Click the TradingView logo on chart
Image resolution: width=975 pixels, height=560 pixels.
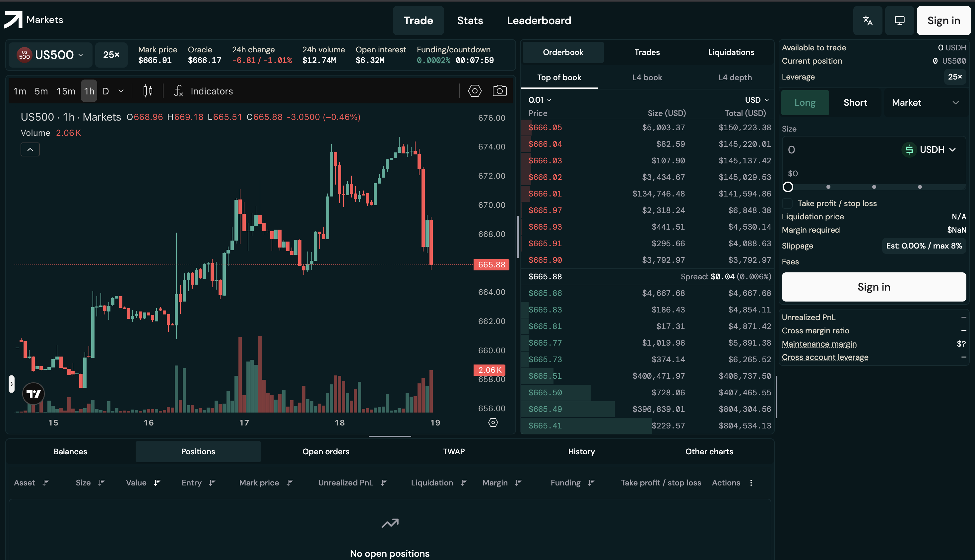coord(33,393)
